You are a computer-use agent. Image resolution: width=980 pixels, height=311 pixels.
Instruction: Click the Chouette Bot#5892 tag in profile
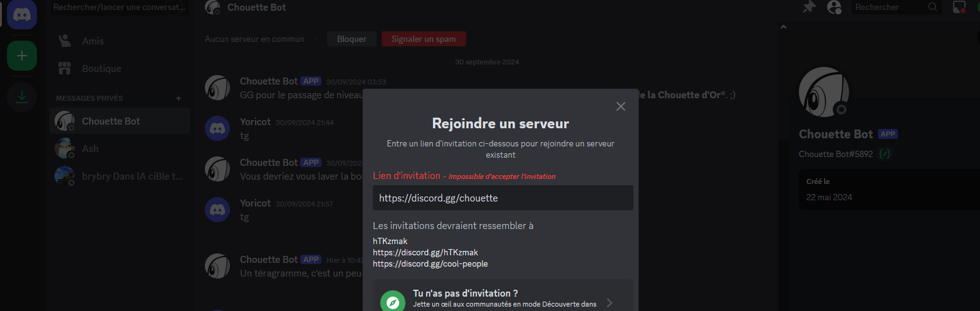point(837,154)
